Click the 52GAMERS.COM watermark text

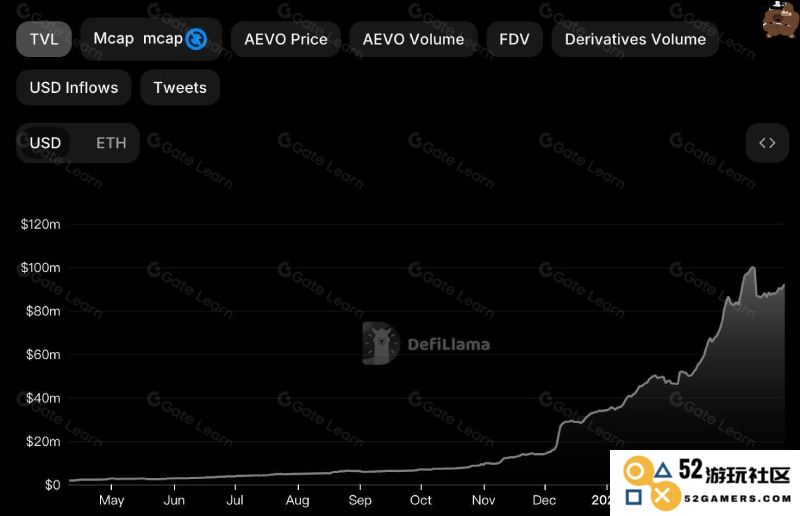click(738, 499)
